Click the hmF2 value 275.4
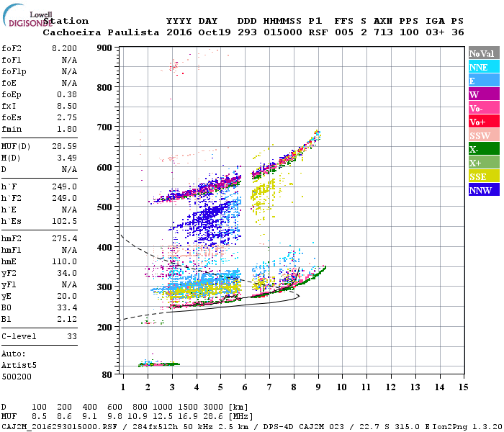Screen dimensions: 504x432 (64, 238)
